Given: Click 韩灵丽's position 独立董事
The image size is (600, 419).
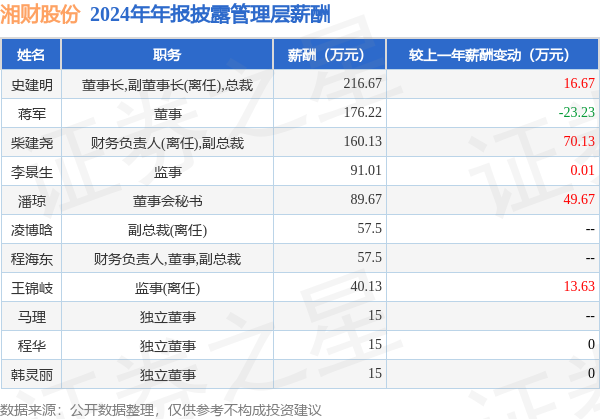Looking at the screenshot, I should pyautogui.click(x=167, y=375).
